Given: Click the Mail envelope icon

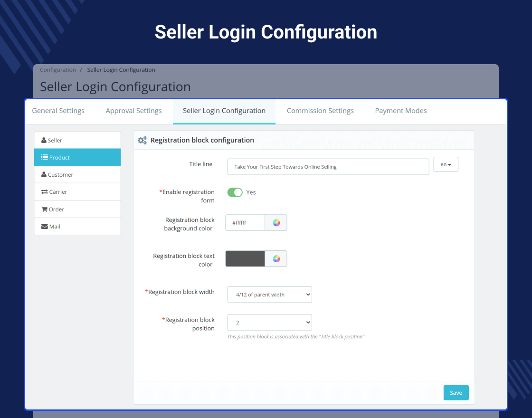Looking at the screenshot, I should coord(45,226).
